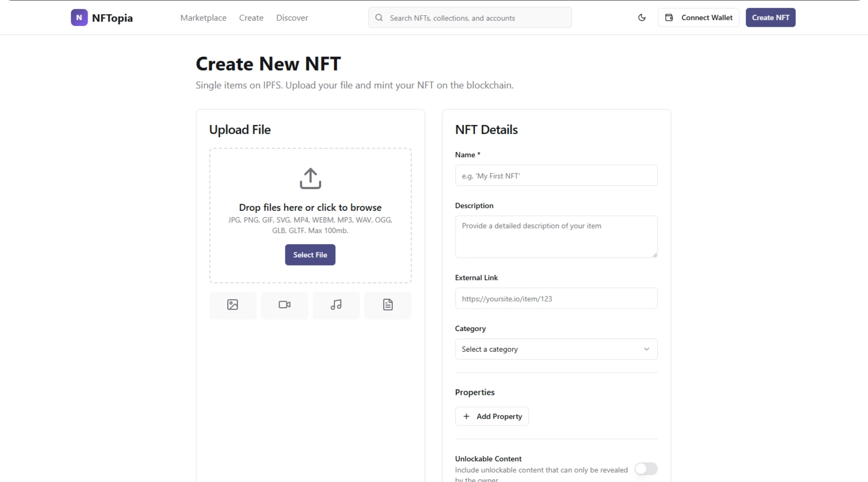Focus the NFT Name input field
Image resolution: width=868 pixels, height=482 pixels.
(x=556, y=175)
